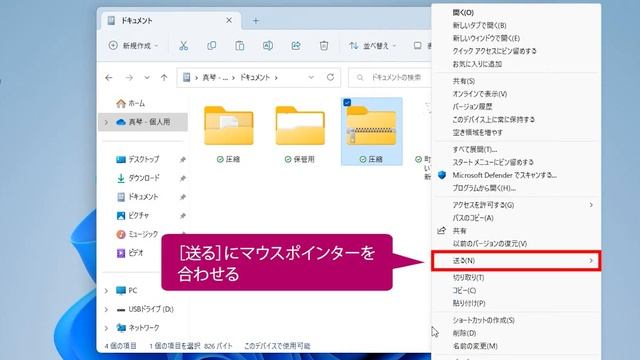Open the 新規作成 new item button

(x=133, y=46)
